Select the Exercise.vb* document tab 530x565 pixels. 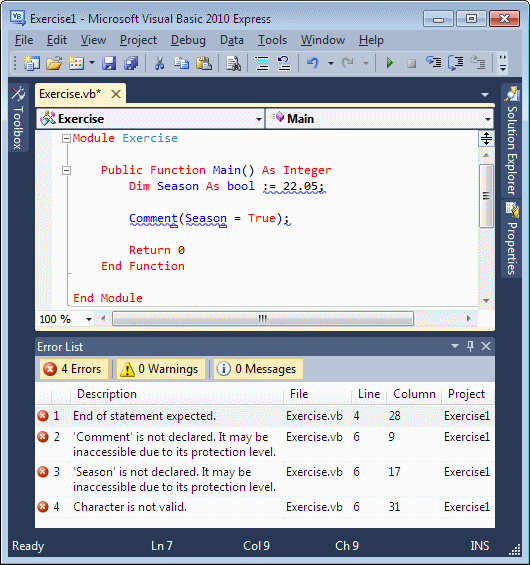pos(80,94)
